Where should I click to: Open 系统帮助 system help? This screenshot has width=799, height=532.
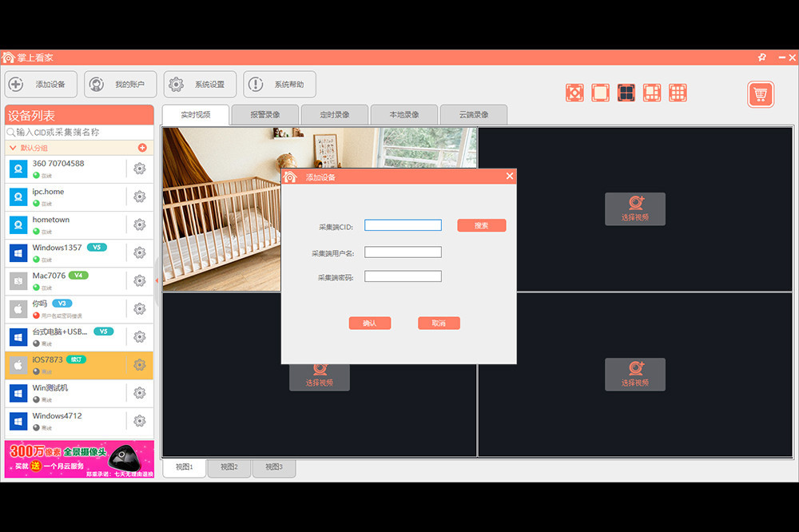[280, 84]
